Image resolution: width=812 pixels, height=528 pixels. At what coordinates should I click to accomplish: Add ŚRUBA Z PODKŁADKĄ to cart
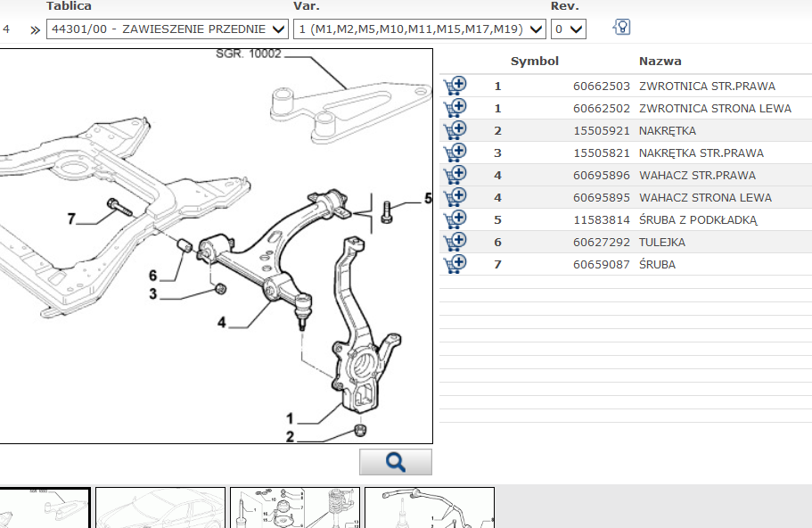(455, 219)
